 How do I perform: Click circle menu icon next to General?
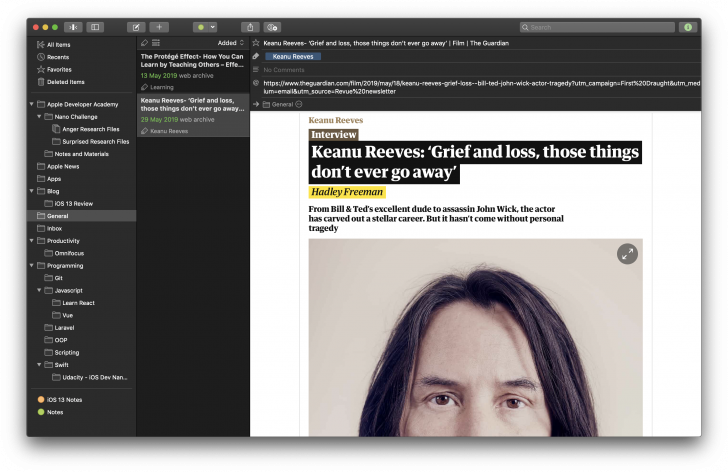point(299,104)
